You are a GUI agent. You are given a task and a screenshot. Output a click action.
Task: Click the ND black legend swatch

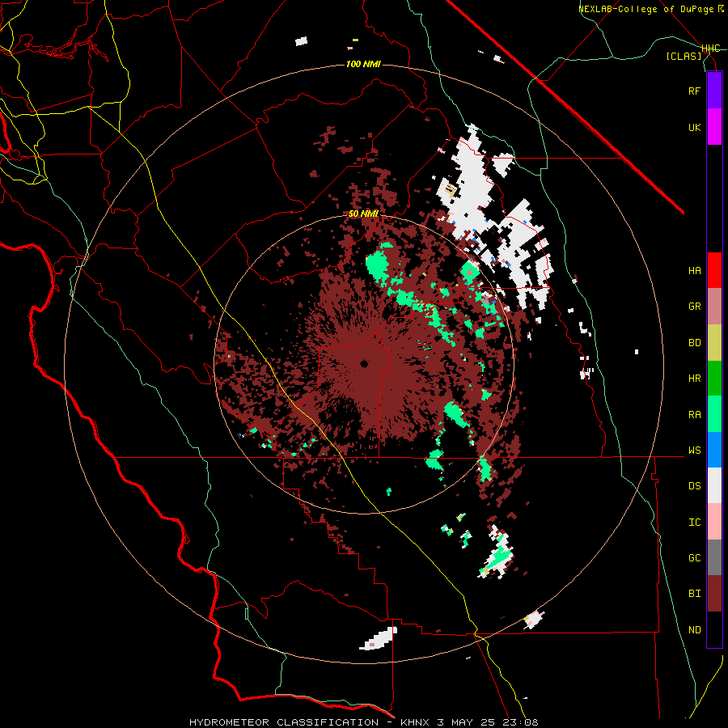point(714,629)
